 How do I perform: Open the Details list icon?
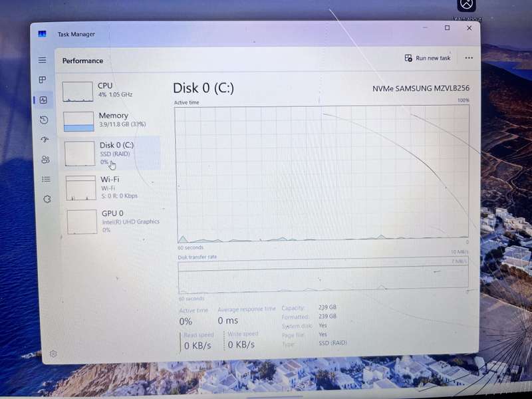46,179
